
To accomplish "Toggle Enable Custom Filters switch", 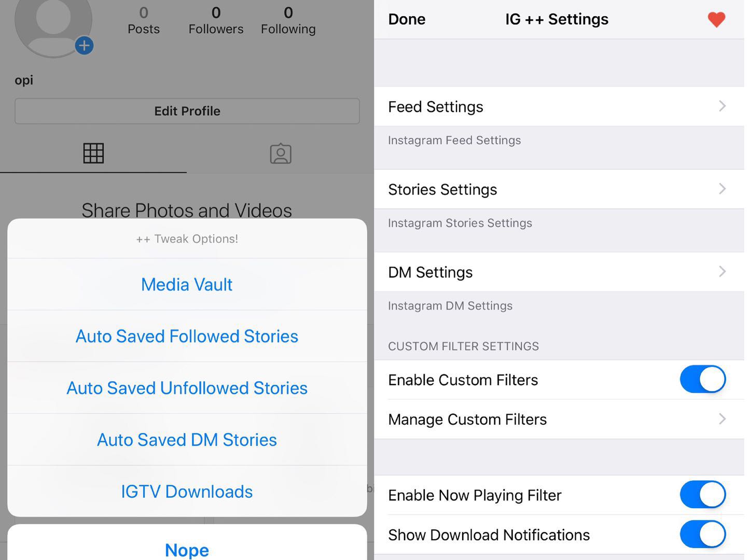I will 702,380.
